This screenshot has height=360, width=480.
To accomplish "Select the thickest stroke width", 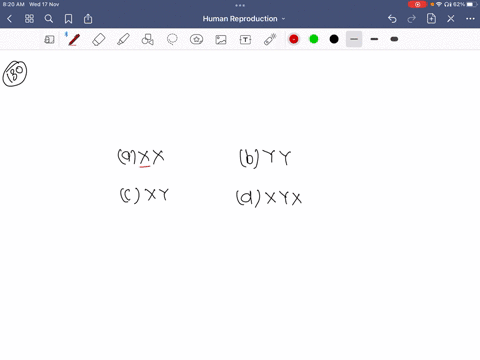I will click(394, 39).
